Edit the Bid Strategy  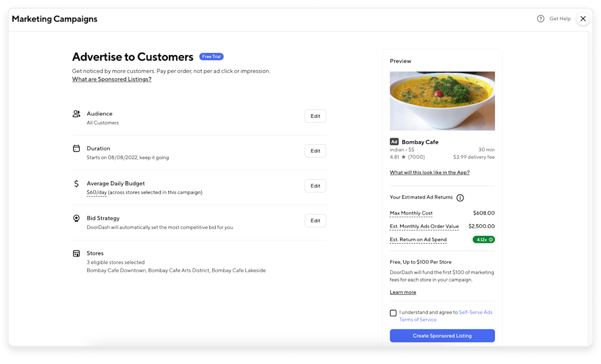(x=315, y=220)
